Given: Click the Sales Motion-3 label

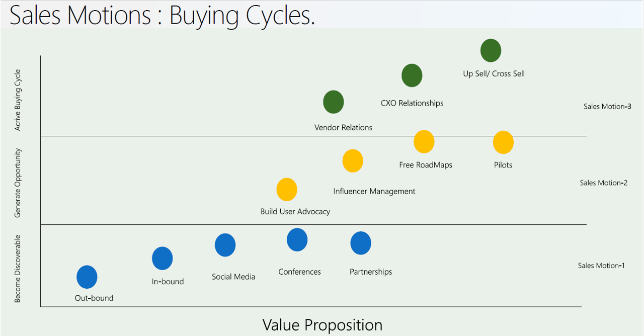Looking at the screenshot, I should click(607, 107).
